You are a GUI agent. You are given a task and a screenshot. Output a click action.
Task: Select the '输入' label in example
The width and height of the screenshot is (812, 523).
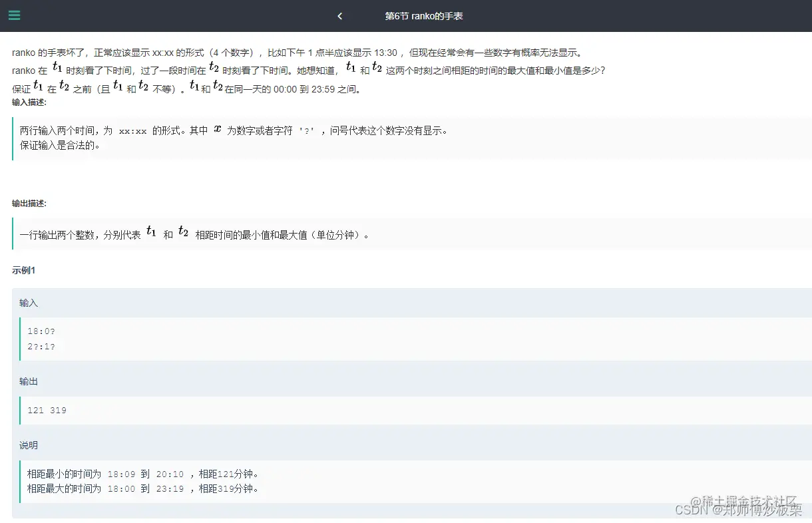pyautogui.click(x=29, y=303)
